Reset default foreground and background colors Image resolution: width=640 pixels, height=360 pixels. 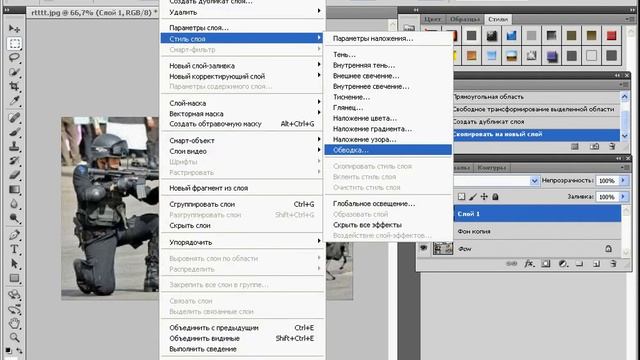click(x=9, y=350)
